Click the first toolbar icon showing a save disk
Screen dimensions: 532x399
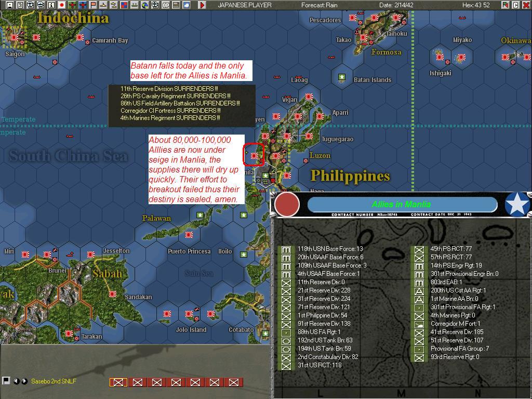pos(10,5)
